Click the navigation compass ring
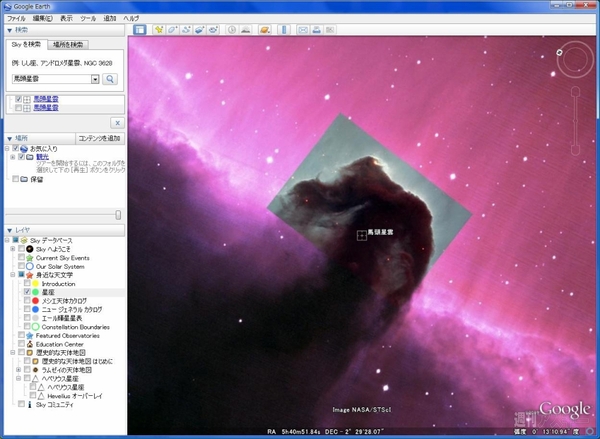Screen dimensions: 600x439 pos(575,59)
